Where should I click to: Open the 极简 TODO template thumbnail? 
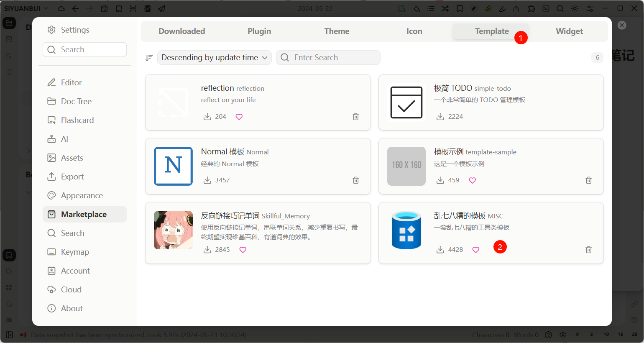pyautogui.click(x=406, y=102)
